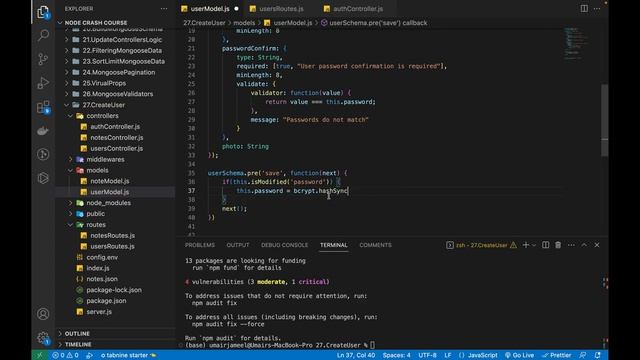This screenshot has width=640, height=360.
Task: Add a new terminal with plus icon
Action: pyautogui.click(x=526, y=245)
